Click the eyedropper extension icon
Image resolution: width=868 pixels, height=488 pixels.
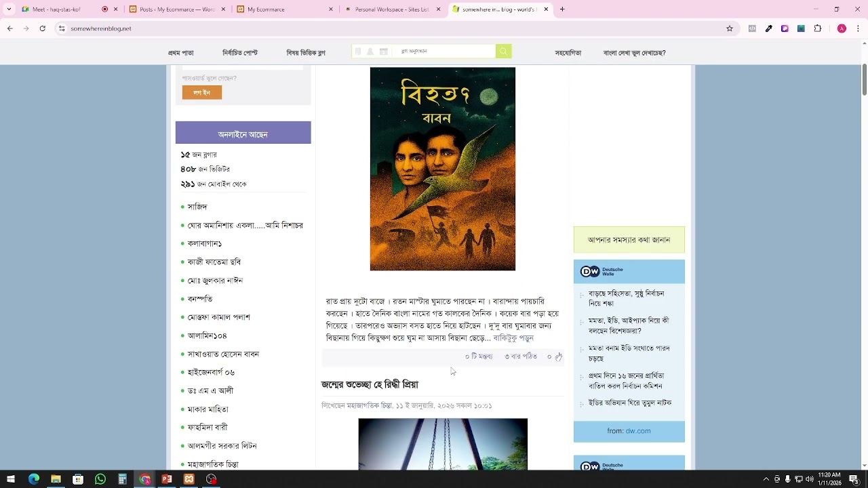(x=768, y=28)
